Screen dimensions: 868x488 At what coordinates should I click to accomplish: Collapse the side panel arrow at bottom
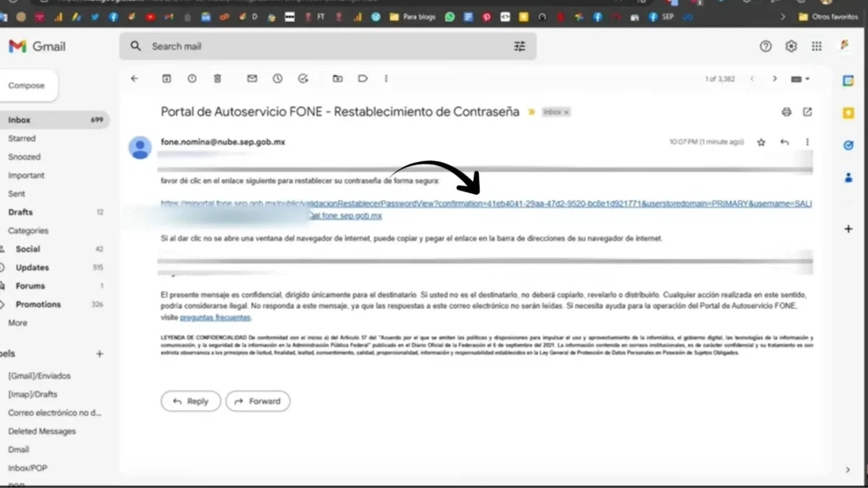click(x=848, y=469)
